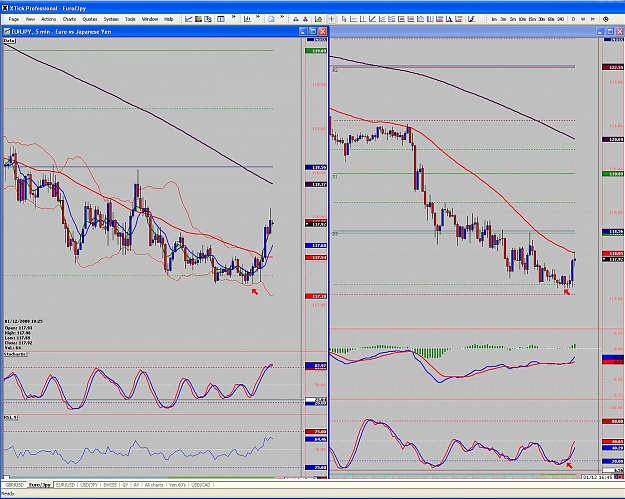This screenshot has height=499, width=625.
Task: Click the blue triangles toolbar icon
Action: coord(296,19)
